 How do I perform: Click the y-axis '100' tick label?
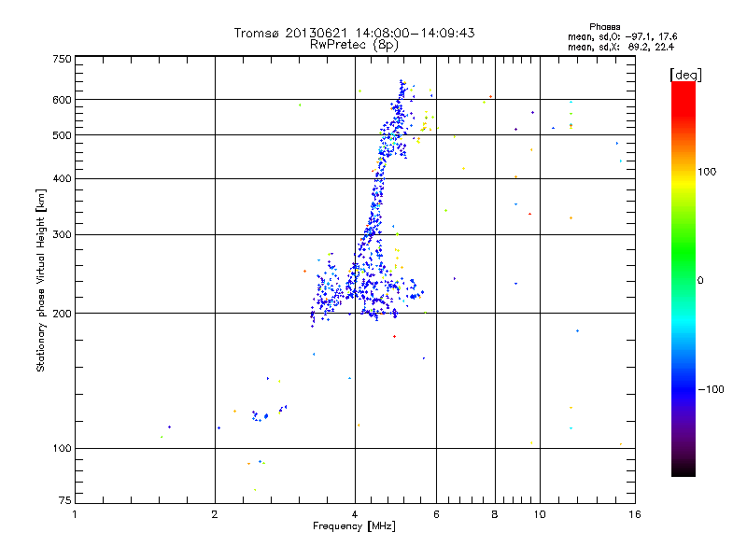pyautogui.click(x=62, y=449)
